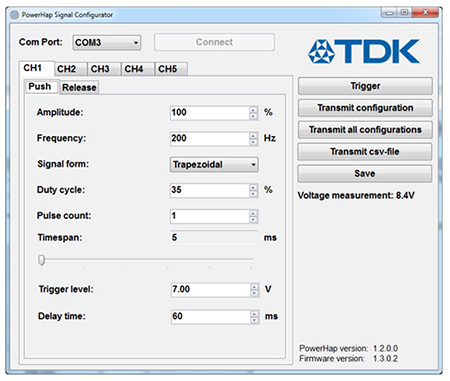Click the Save button

click(x=365, y=174)
